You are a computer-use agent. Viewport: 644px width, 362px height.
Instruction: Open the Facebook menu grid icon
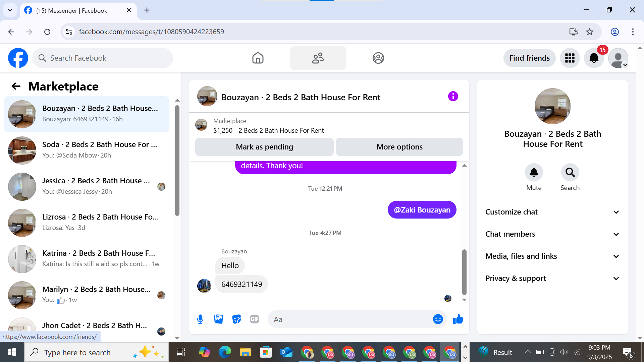point(570,58)
